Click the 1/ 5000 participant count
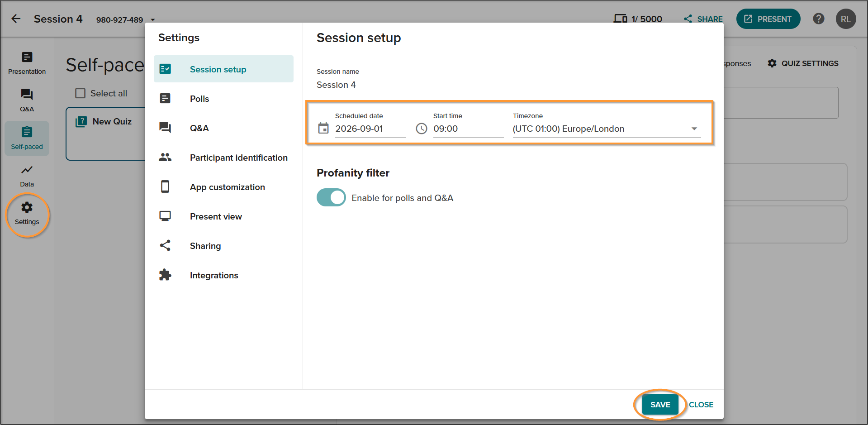Screen dimensions: 868x425 (x=646, y=19)
